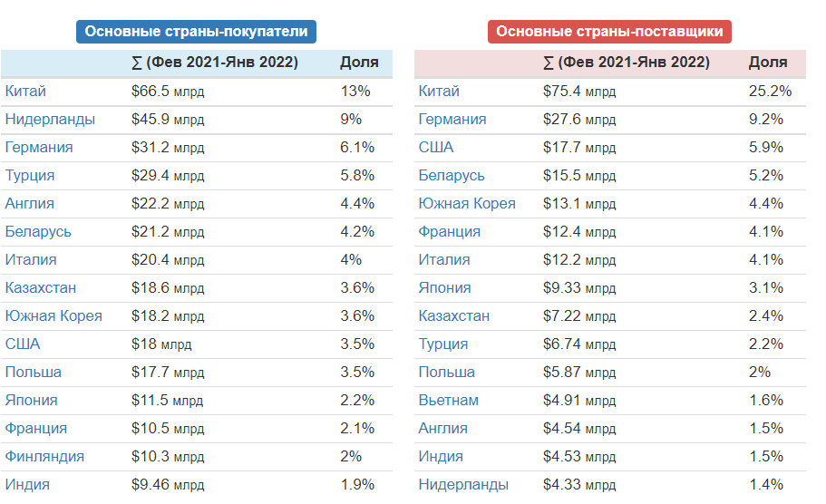Image resolution: width=826 pixels, height=504 pixels.
Task: Open the Вьетнам country link
Action: point(448,401)
